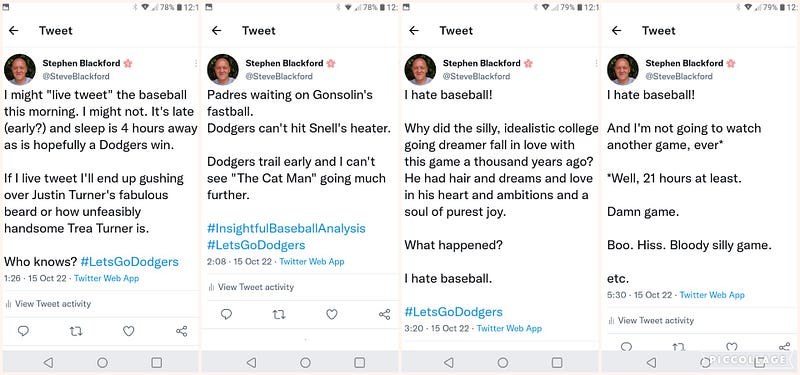Tap the reply bubble under the Padres tweet
Screen dimensions: 800x375
[227, 314]
